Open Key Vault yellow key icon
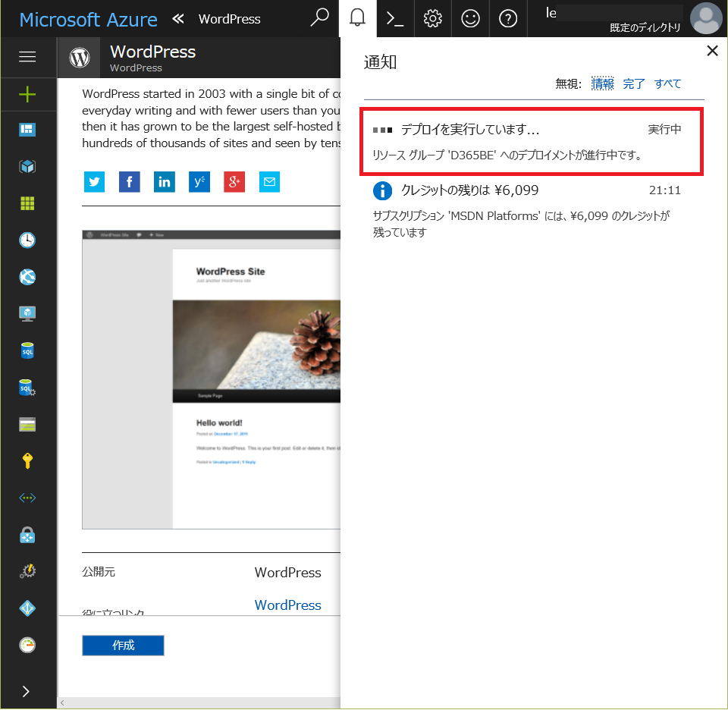Screen dimensions: 728x710 (x=27, y=461)
